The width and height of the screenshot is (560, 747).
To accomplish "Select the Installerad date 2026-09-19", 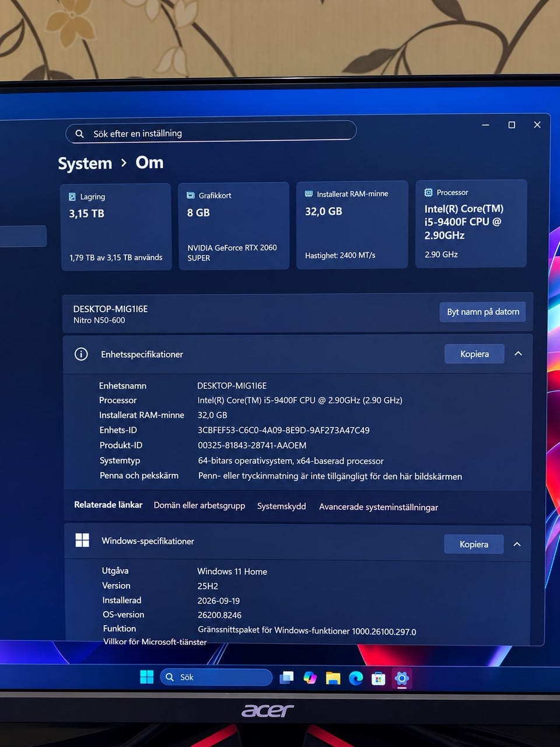I will (219, 601).
